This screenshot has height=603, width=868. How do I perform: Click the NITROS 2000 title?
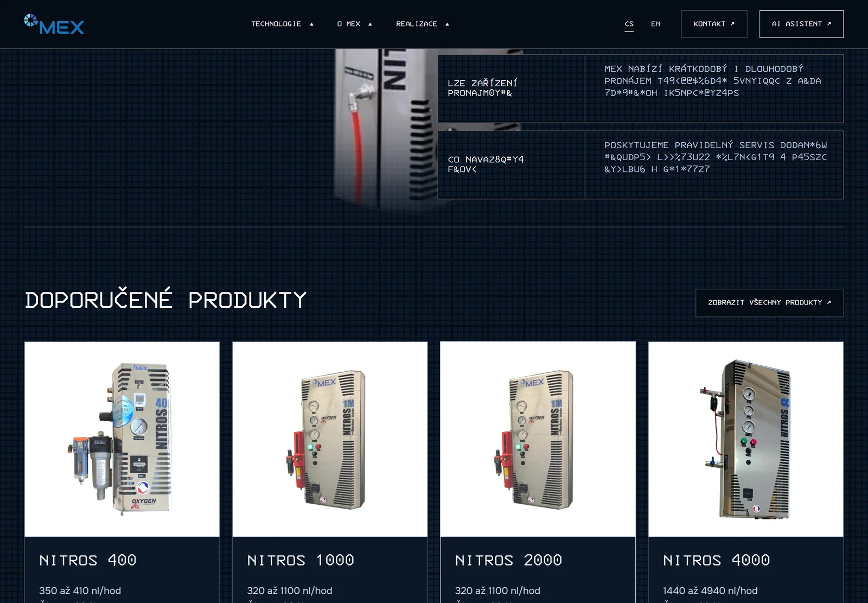[509, 560]
